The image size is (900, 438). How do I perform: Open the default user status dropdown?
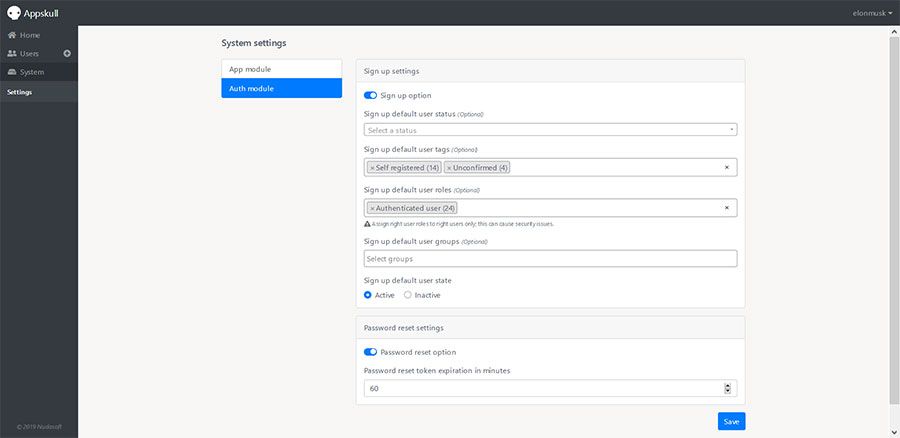551,130
